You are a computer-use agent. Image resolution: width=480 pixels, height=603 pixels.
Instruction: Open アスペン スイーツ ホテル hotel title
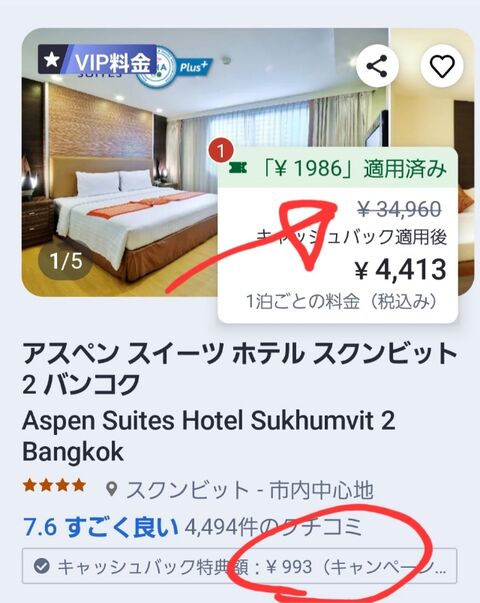click(240, 369)
